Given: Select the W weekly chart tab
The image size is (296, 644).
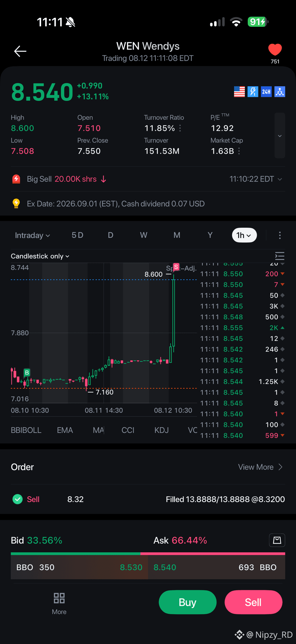Looking at the screenshot, I should (143, 235).
